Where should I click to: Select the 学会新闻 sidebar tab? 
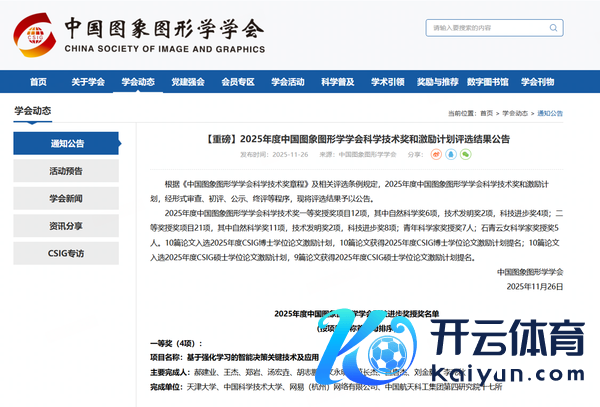coord(67,198)
